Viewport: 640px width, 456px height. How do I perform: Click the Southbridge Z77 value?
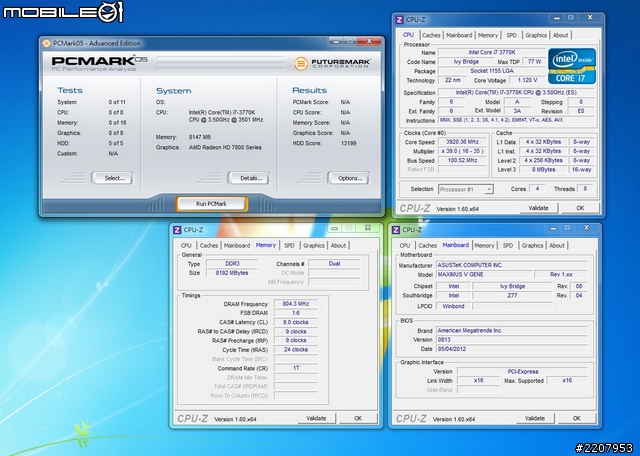tap(512, 296)
